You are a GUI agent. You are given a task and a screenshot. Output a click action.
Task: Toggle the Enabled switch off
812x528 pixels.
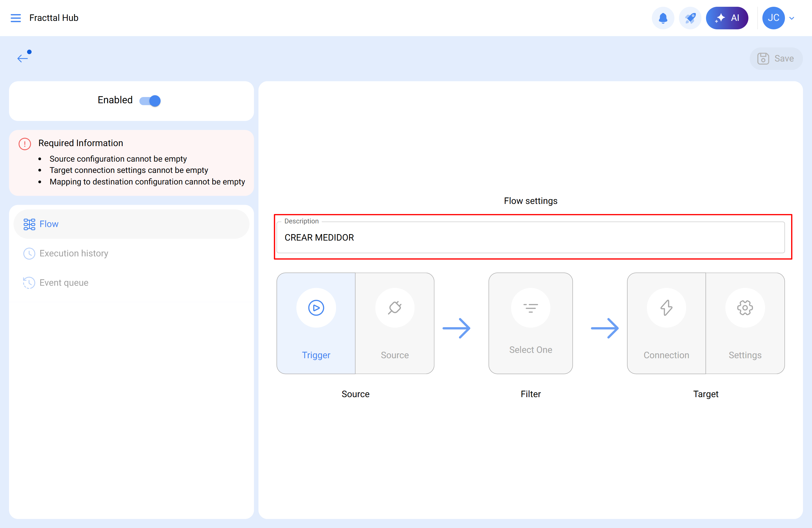(150, 101)
